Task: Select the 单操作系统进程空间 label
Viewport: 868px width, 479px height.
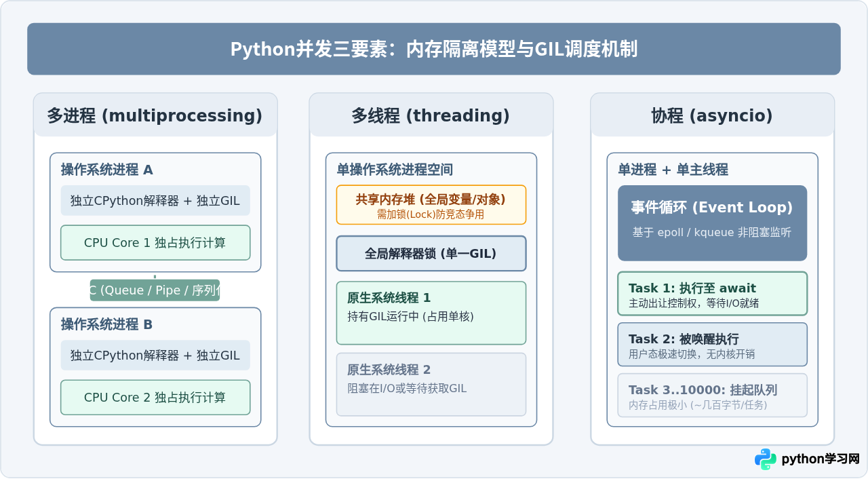Action: pos(395,170)
